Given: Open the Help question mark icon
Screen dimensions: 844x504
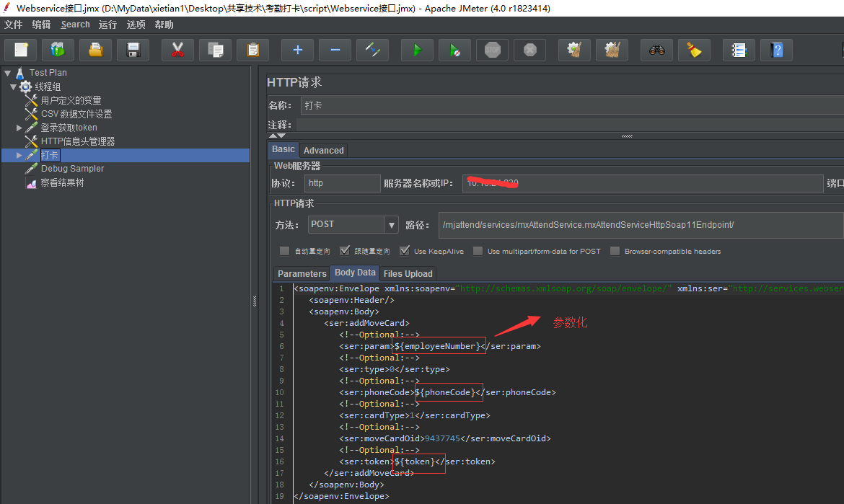Looking at the screenshot, I should (776, 50).
